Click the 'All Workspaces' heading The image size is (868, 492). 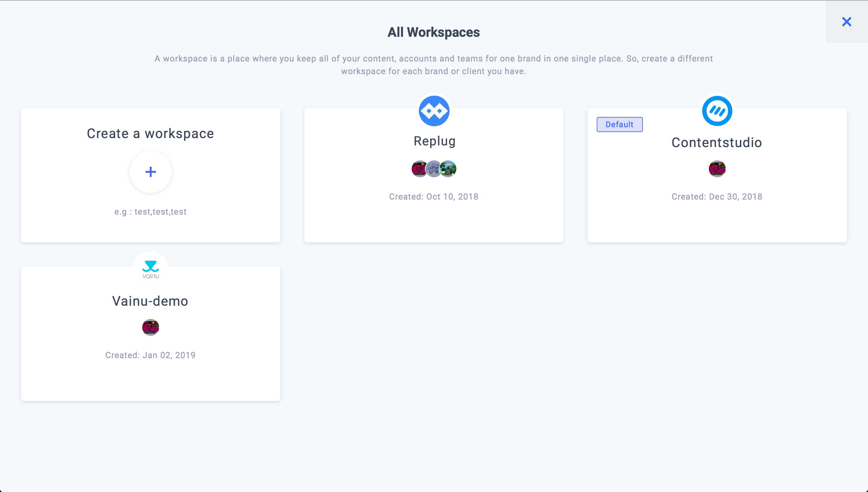pos(434,33)
